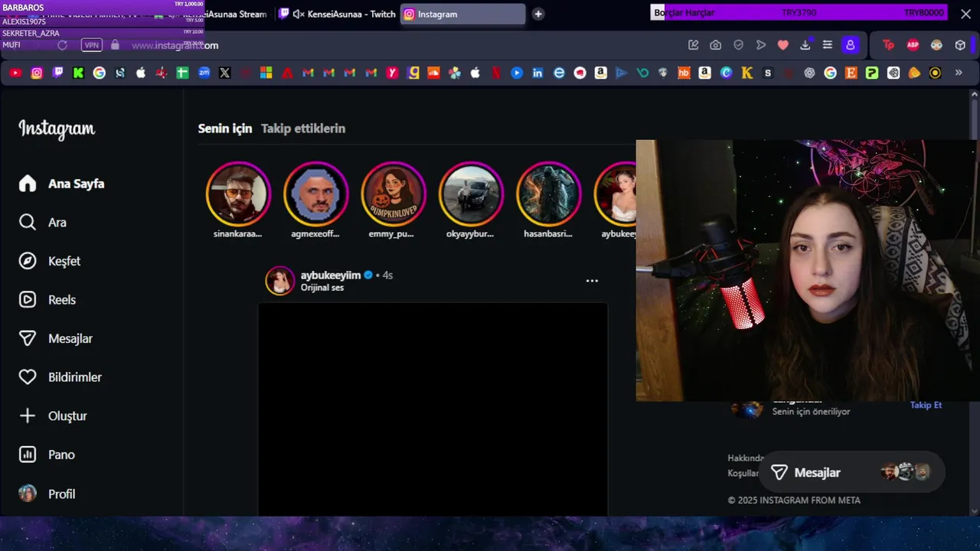
Task: Switch to Takip ettiklerin tab
Action: click(x=303, y=129)
